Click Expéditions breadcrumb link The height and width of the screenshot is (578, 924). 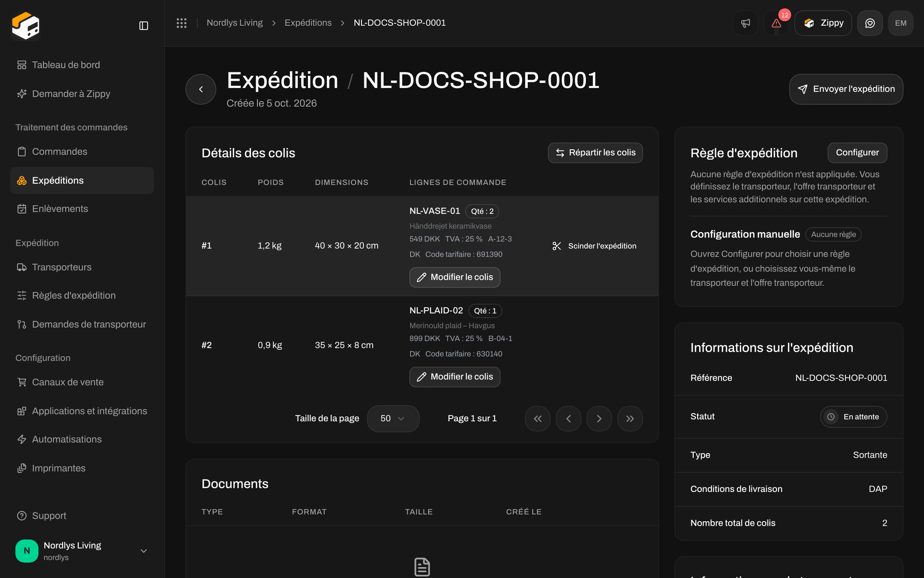[308, 23]
